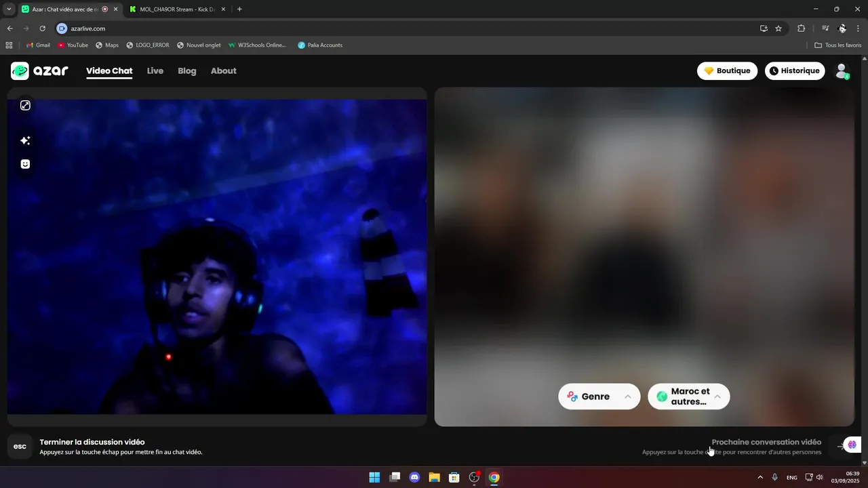Open File Explorer from the taskbar
Viewport: 868px width, 488px height.
click(x=434, y=477)
